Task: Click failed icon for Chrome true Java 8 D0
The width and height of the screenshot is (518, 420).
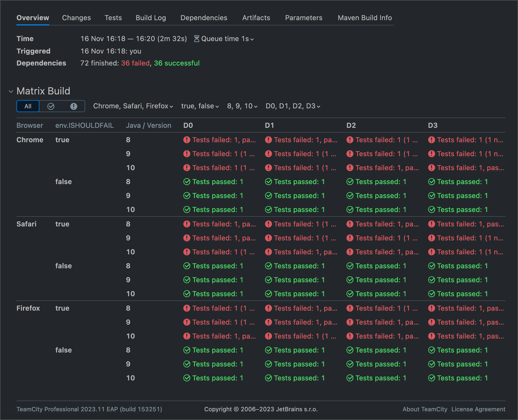Action: (x=187, y=140)
